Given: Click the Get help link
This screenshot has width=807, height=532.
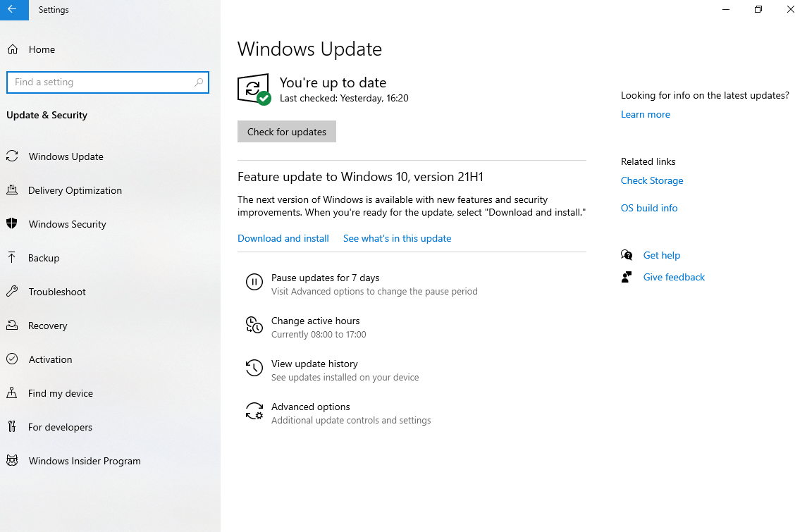Looking at the screenshot, I should pos(661,255).
